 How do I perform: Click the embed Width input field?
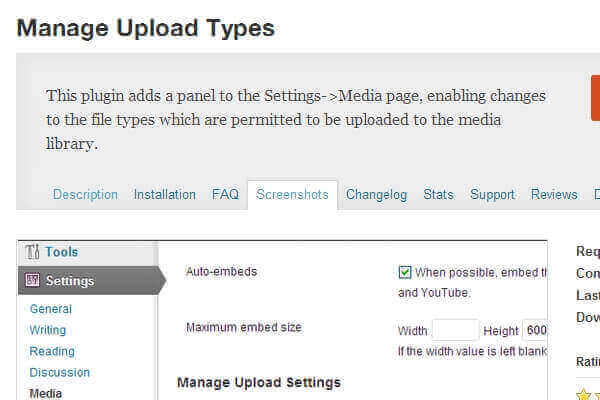coord(455,331)
